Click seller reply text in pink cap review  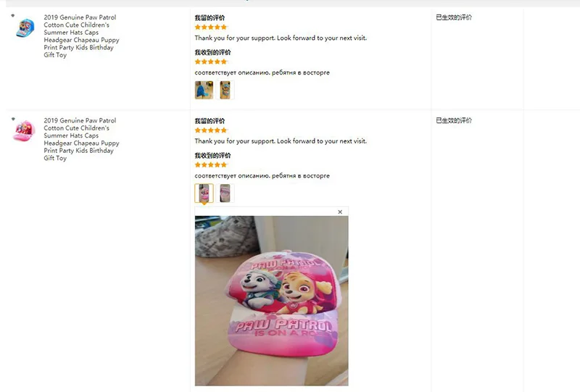tap(281, 141)
